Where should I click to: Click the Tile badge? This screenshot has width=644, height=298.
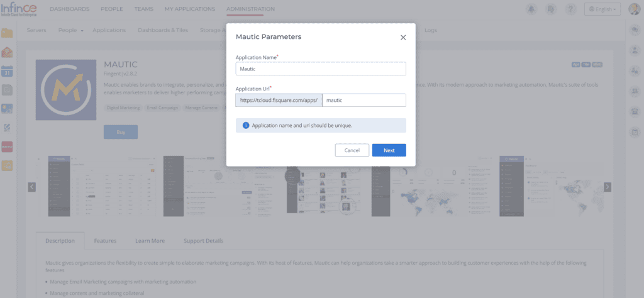coord(586,65)
